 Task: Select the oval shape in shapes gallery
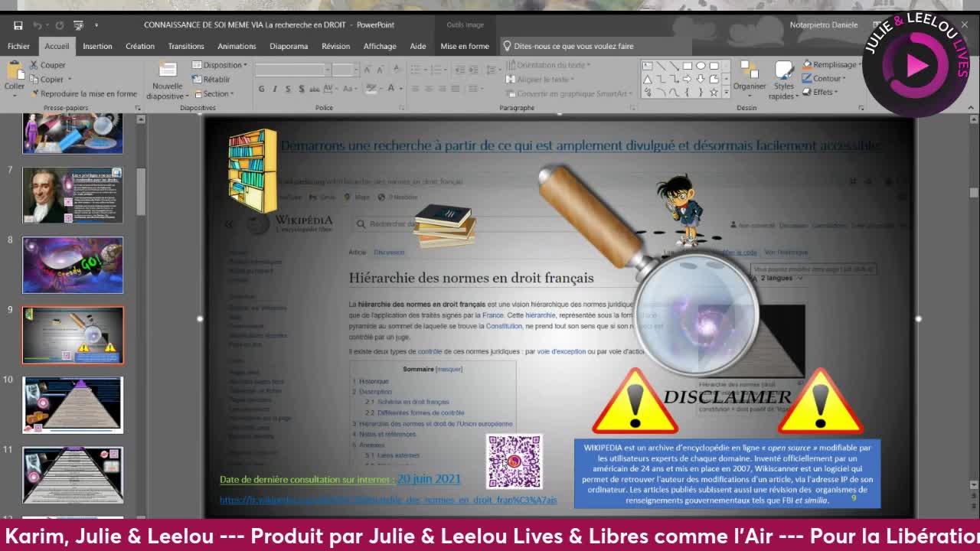click(x=700, y=66)
